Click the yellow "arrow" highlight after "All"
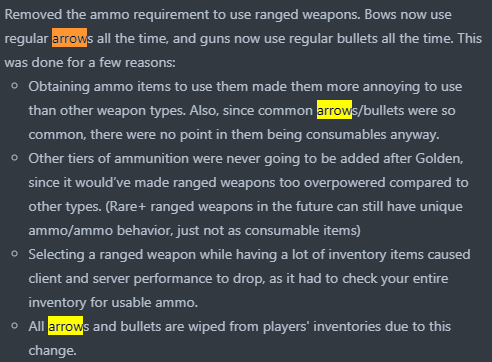This screenshot has height=362, width=492. tap(65, 326)
